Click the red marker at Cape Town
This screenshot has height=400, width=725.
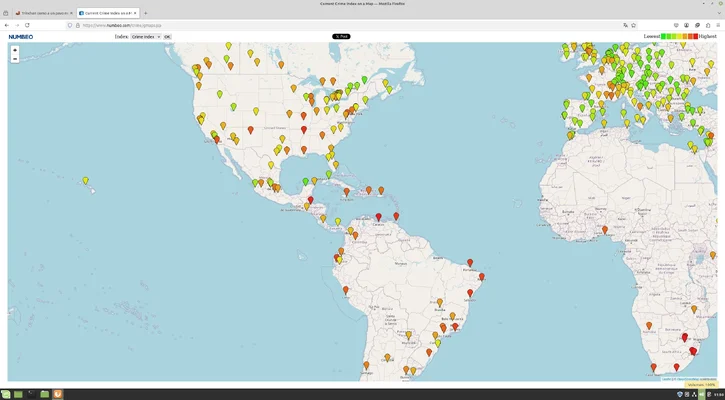pyautogui.click(x=654, y=367)
